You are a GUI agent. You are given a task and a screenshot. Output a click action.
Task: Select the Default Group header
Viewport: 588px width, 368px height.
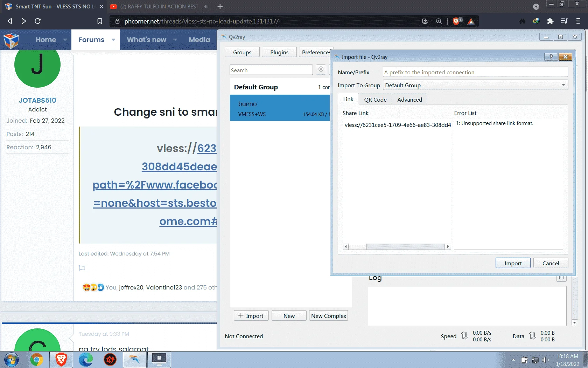click(280, 87)
